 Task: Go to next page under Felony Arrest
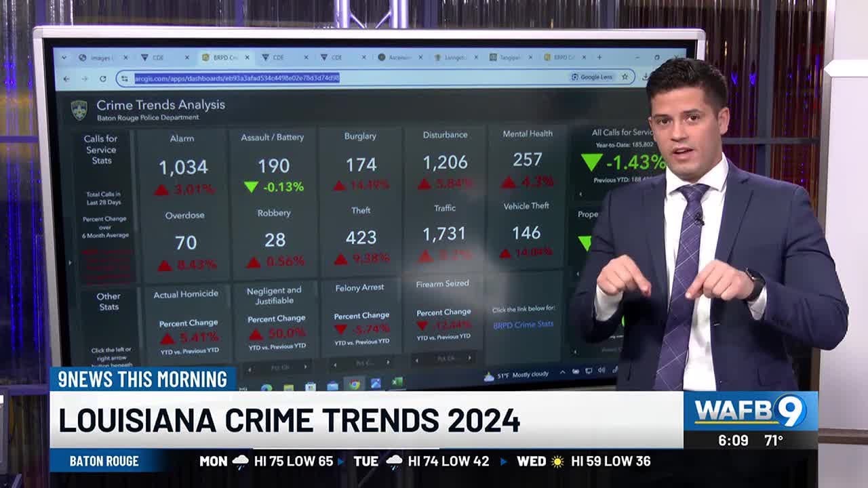pos(389,363)
